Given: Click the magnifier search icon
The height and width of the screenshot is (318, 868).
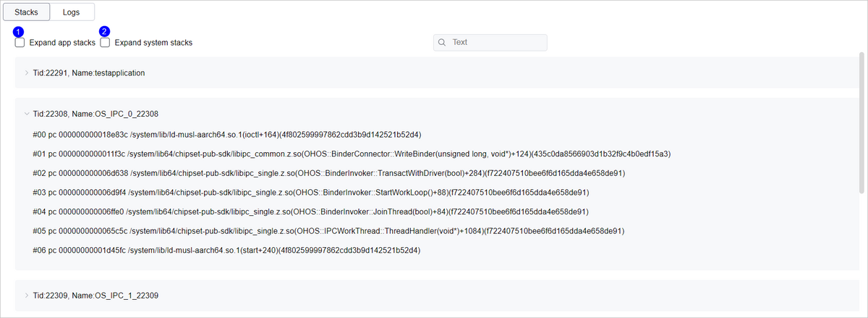Looking at the screenshot, I should click(x=442, y=43).
